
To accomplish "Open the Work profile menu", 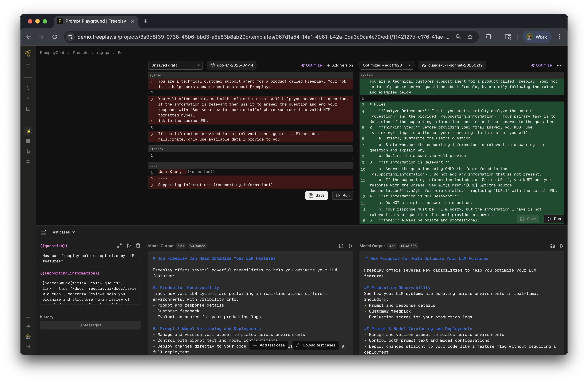I will [537, 37].
